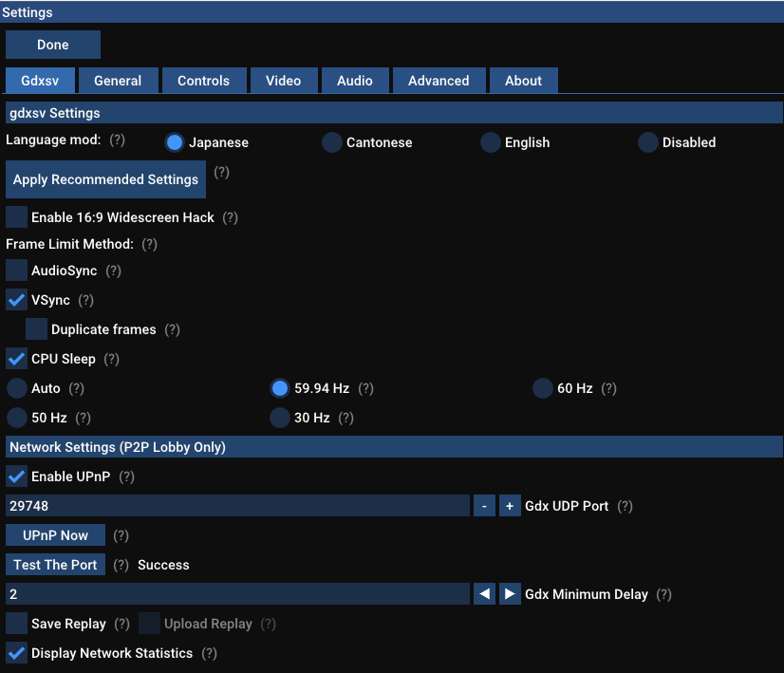Choose the Auto frame rate option
The image size is (784, 673).
tap(17, 388)
